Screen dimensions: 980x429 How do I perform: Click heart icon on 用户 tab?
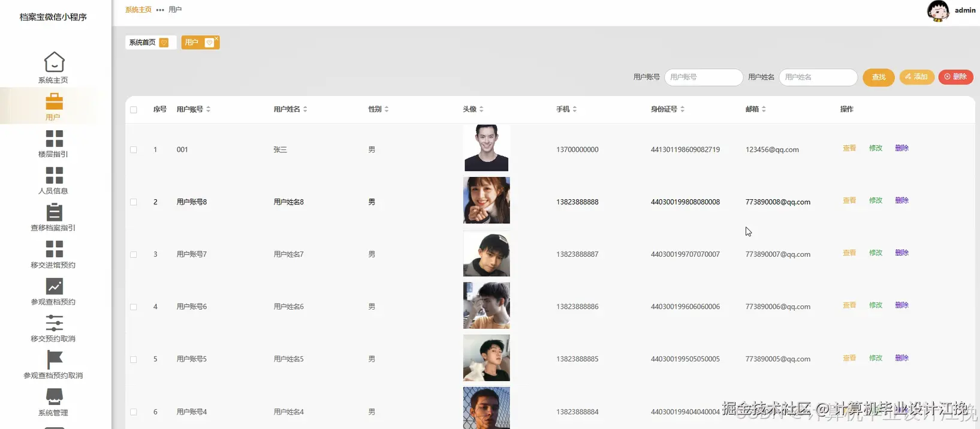(209, 43)
